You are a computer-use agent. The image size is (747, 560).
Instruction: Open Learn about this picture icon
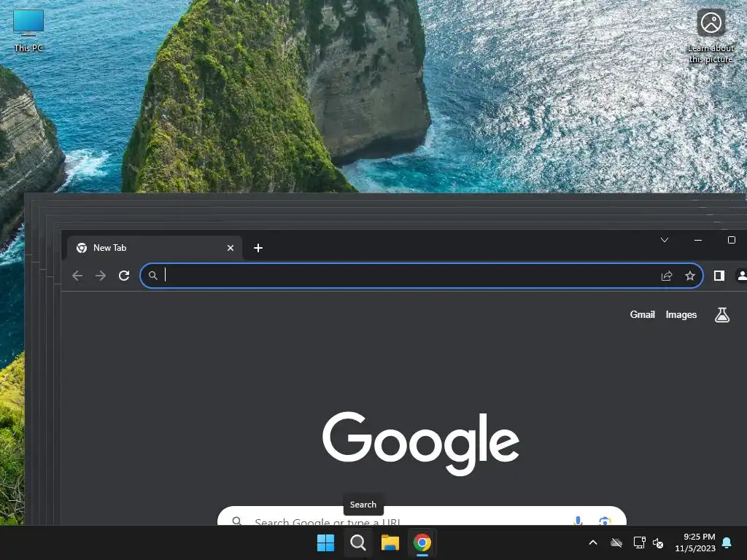(x=711, y=36)
